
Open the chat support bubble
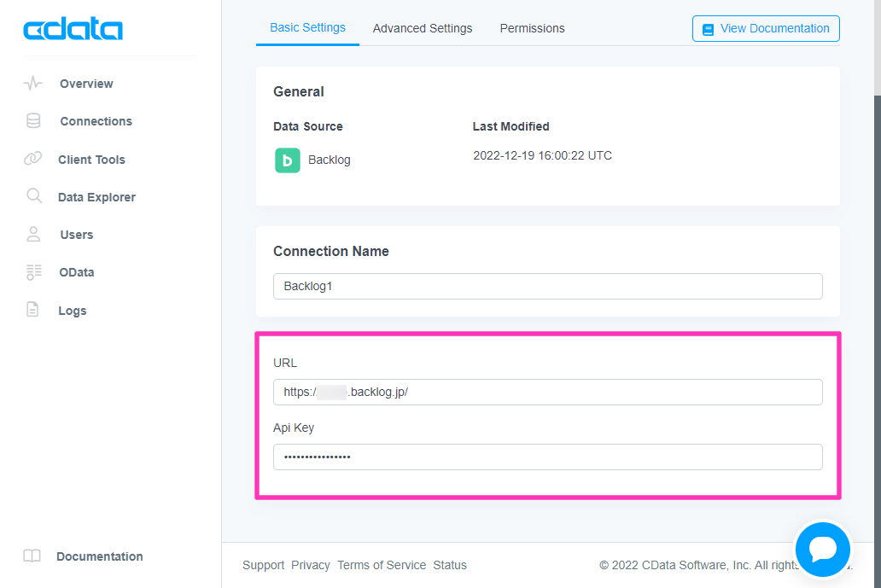[x=821, y=550]
